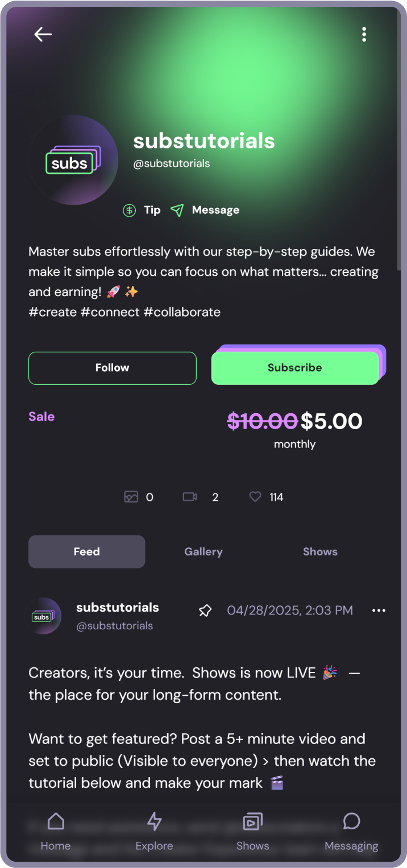This screenshot has height=868, width=407.
Task: Click the photos count icon
Action: pyautogui.click(x=131, y=497)
